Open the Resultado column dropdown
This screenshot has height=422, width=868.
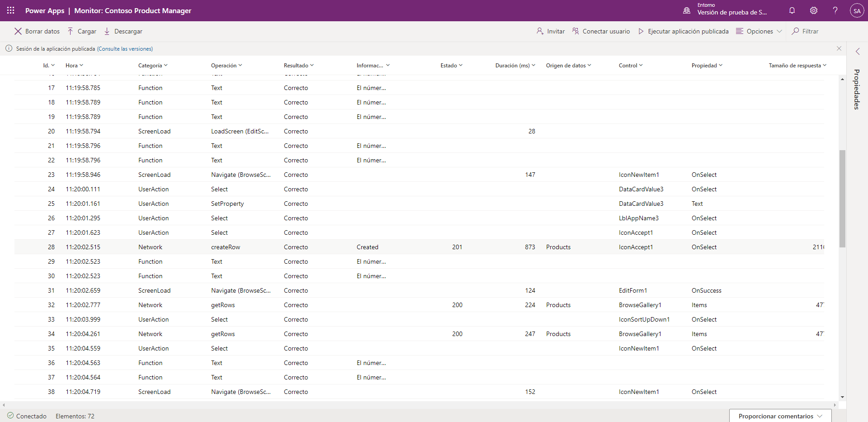tap(312, 65)
